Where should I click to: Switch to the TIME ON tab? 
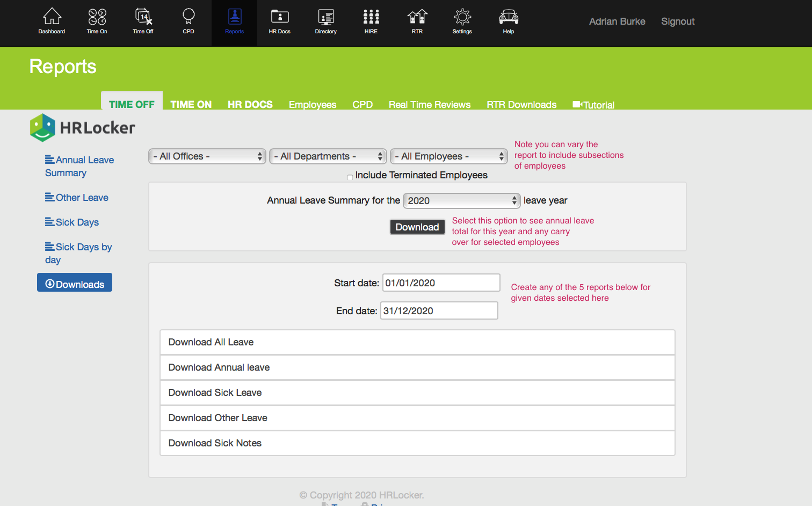click(191, 104)
